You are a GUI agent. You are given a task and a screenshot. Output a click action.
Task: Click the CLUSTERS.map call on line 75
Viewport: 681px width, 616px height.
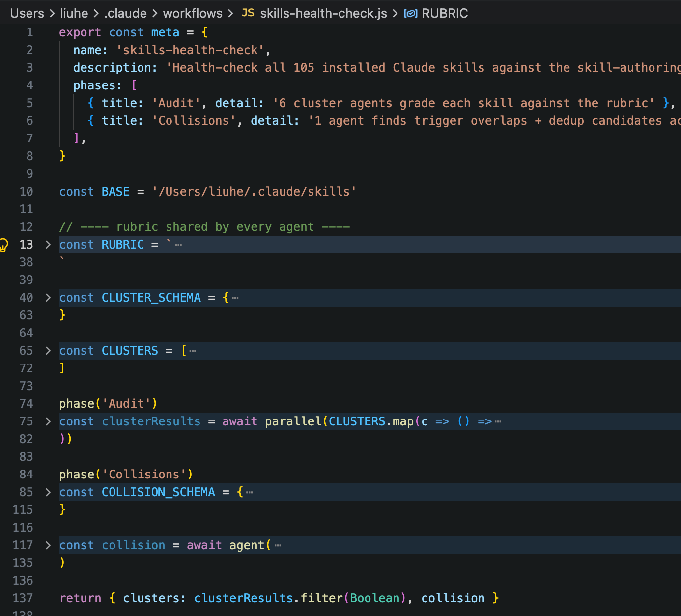[371, 421]
